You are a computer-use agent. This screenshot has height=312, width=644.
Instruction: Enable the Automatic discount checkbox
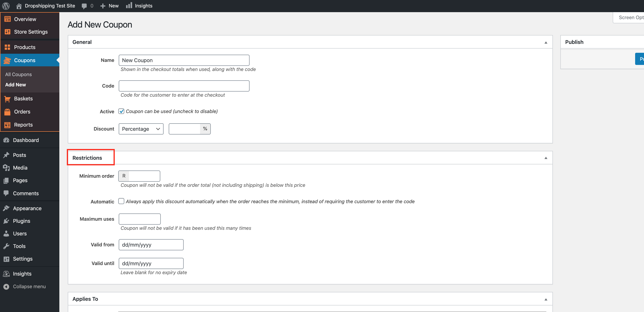pos(121,201)
